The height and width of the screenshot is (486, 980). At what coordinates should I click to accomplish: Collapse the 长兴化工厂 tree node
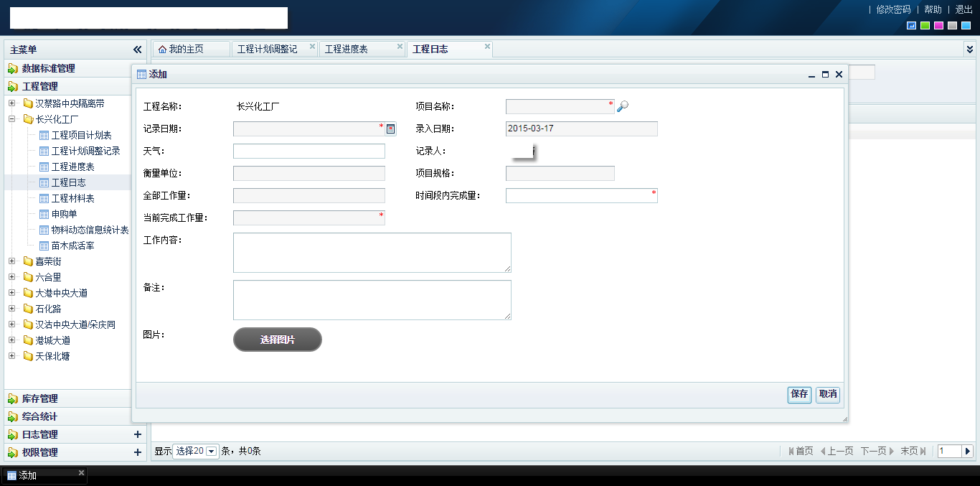pyautogui.click(x=12, y=119)
